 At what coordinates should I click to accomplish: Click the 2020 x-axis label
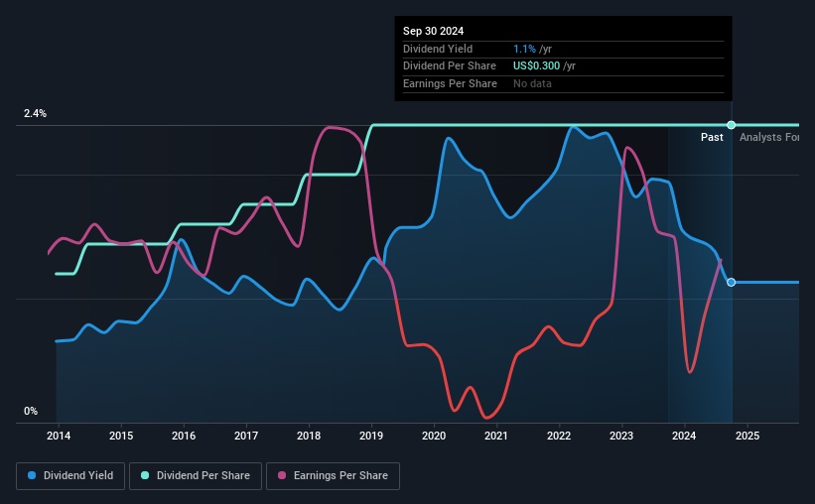click(x=434, y=436)
